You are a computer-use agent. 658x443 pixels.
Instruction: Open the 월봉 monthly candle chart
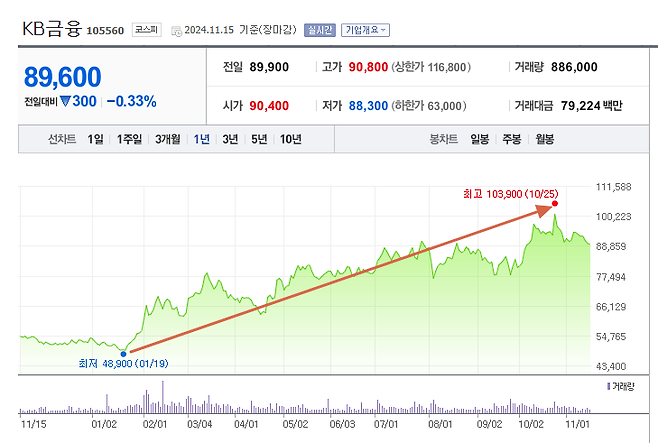pos(544,139)
